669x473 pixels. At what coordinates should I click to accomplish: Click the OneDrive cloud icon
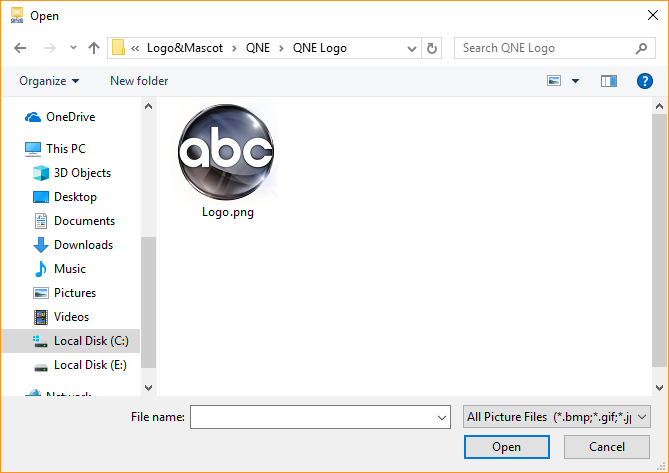pyautogui.click(x=33, y=117)
